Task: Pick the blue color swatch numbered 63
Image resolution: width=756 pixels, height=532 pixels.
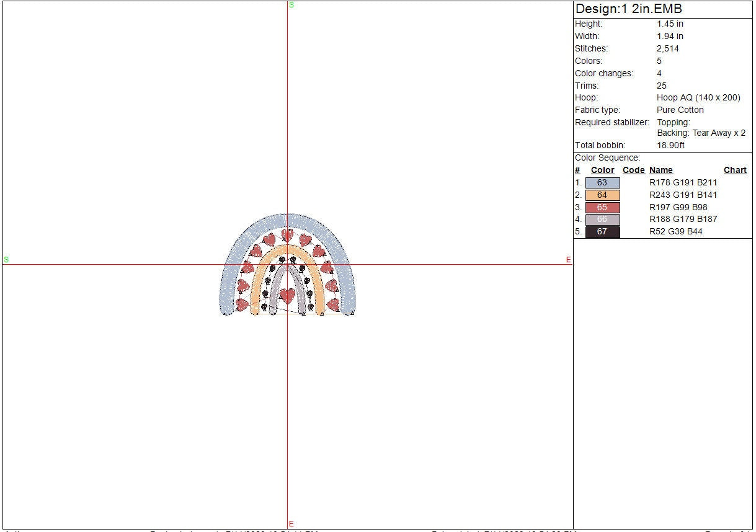Action: (602, 183)
